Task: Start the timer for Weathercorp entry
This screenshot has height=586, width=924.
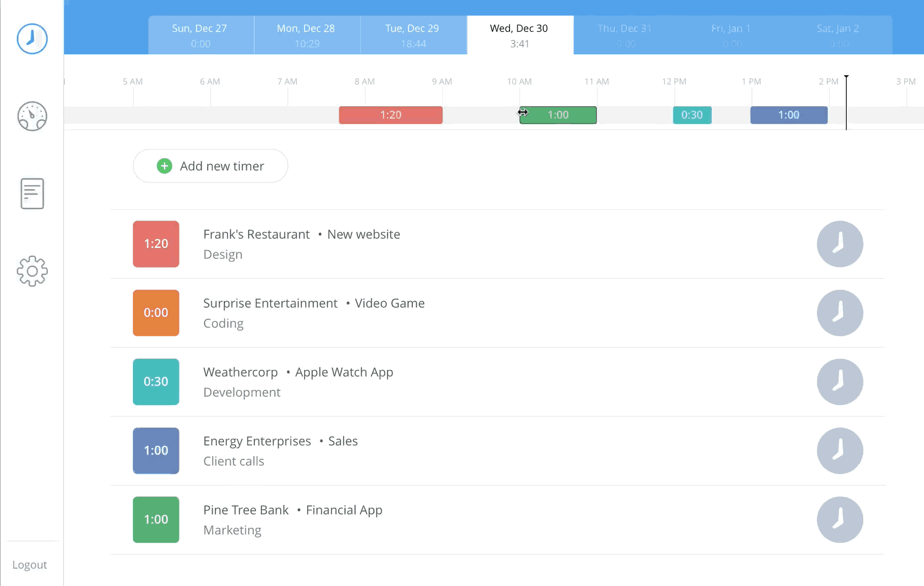Action: click(x=839, y=382)
